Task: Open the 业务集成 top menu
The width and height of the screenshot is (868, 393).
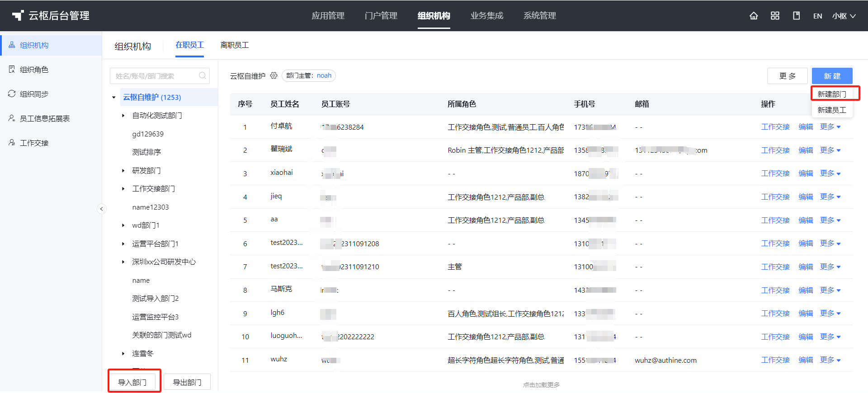Action: point(486,16)
